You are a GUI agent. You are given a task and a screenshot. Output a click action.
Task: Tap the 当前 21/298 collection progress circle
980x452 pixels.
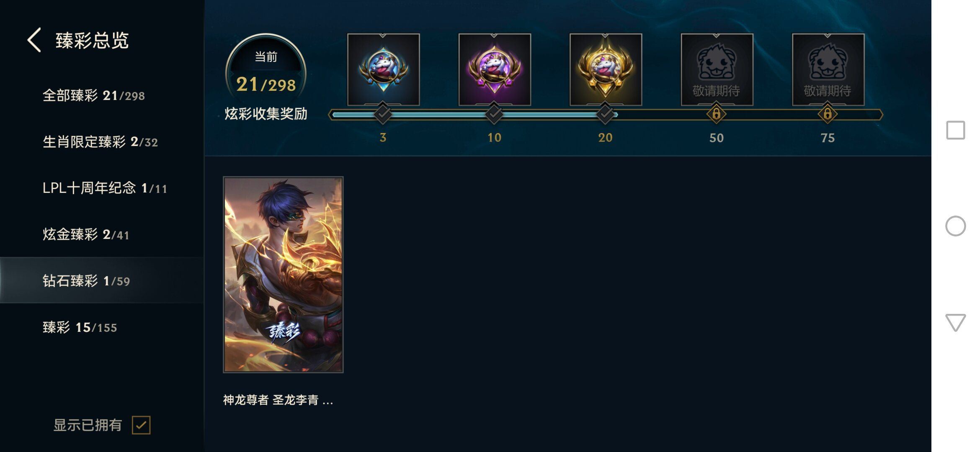(266, 74)
